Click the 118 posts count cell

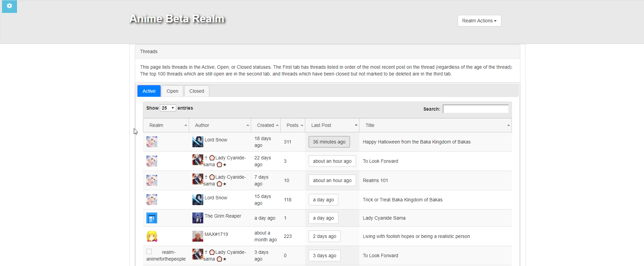293,200
